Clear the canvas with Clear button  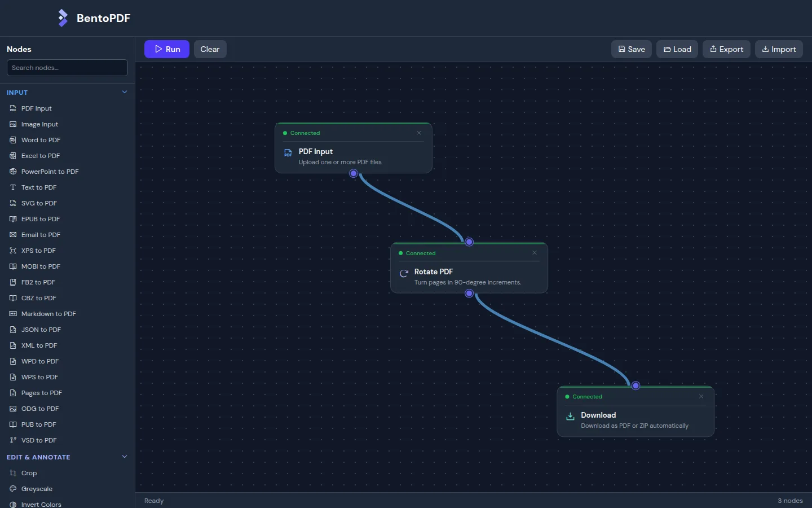click(x=210, y=49)
